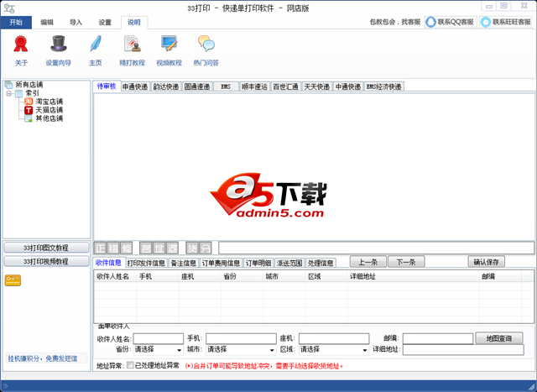Click the 地图查询 button
This screenshot has width=537, height=392.
click(499, 338)
